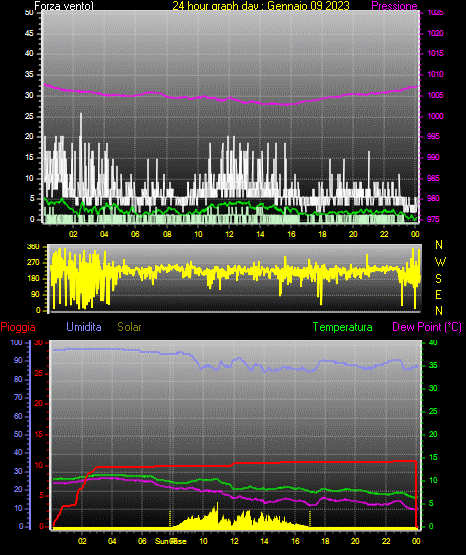Click hour label 22 on bottom graph time axis

coord(386,541)
